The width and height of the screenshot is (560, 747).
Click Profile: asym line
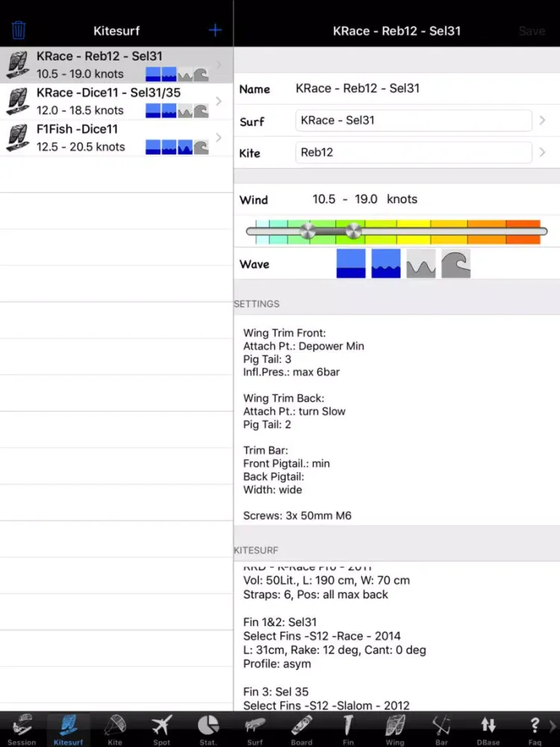[x=277, y=664]
